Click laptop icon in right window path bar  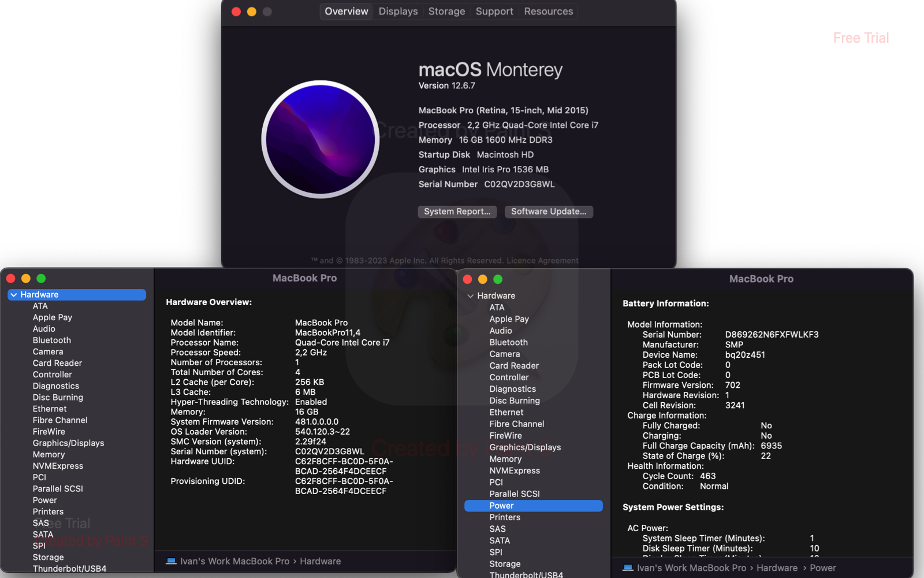628,568
